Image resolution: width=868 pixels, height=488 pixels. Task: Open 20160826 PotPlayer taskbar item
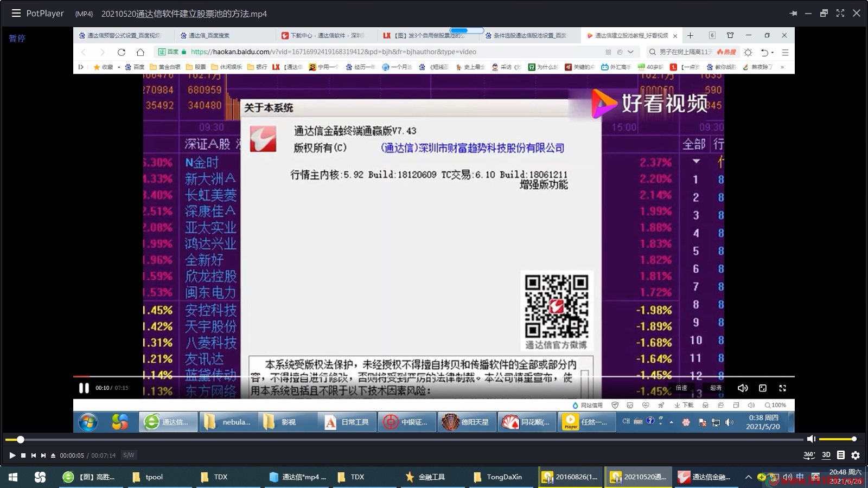point(570,477)
